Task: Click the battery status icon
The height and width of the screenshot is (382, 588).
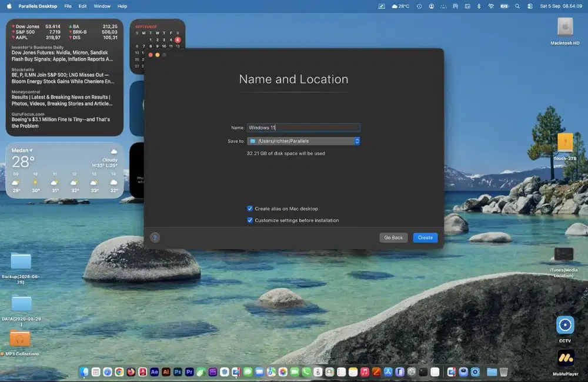Action: (505, 6)
